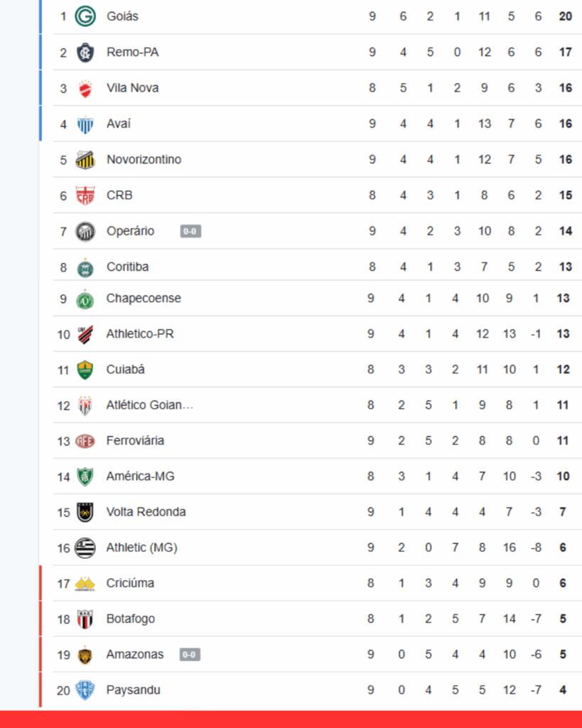Click the Avaí striped shield logo

tap(85, 124)
